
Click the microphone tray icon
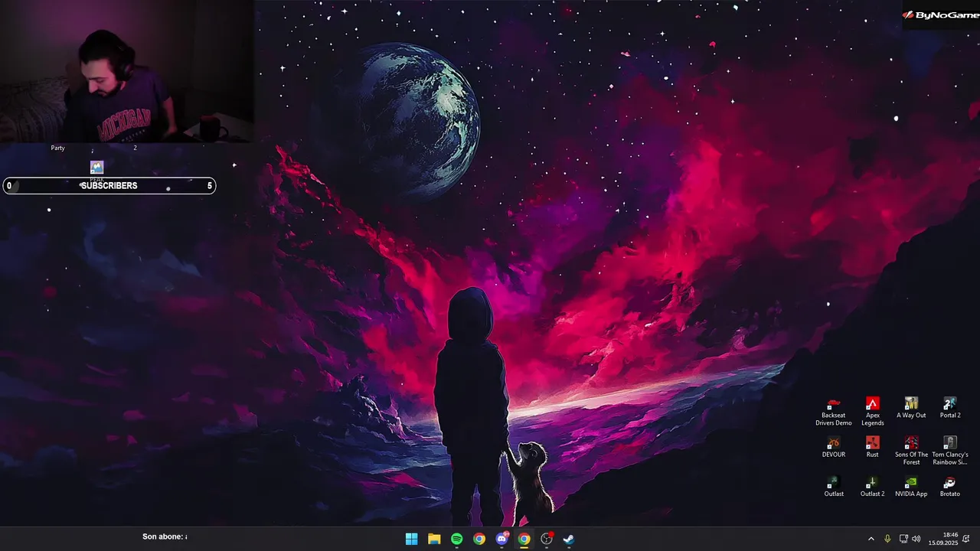(x=887, y=539)
